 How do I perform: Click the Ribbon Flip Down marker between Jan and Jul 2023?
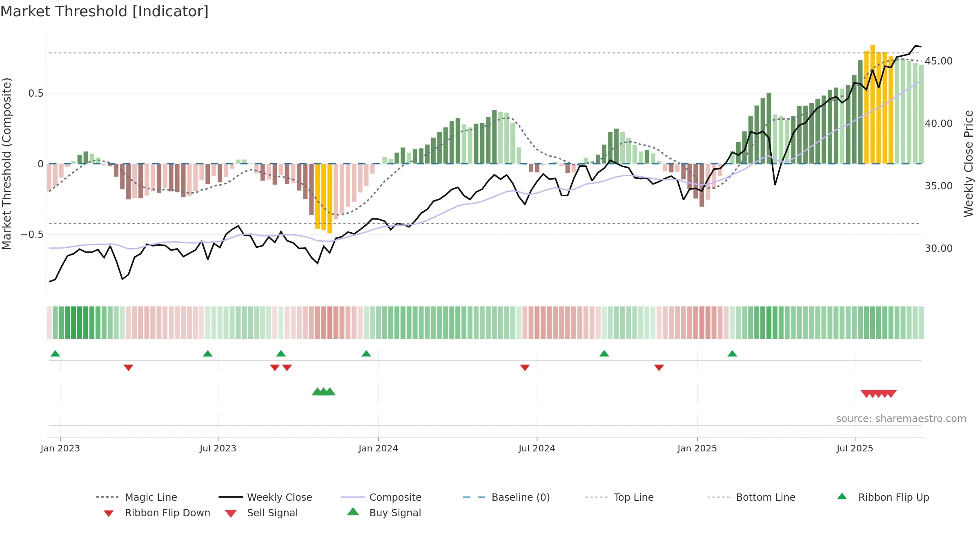[x=128, y=368]
